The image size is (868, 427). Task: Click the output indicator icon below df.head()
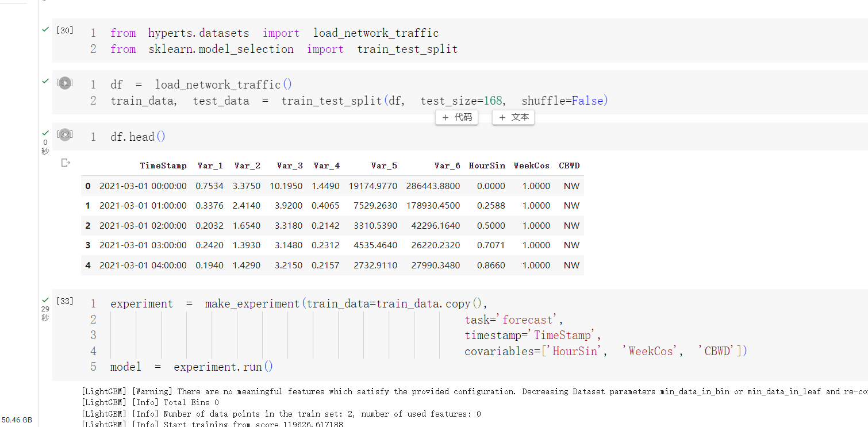65,163
